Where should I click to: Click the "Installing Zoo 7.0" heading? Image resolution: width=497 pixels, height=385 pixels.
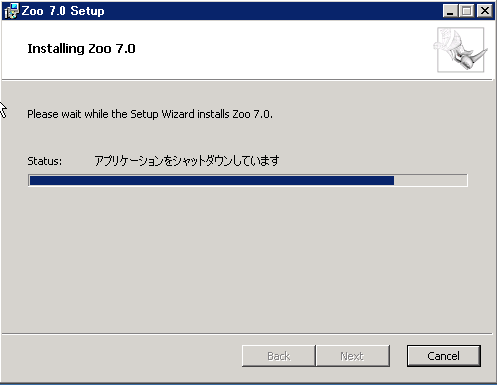coord(81,49)
